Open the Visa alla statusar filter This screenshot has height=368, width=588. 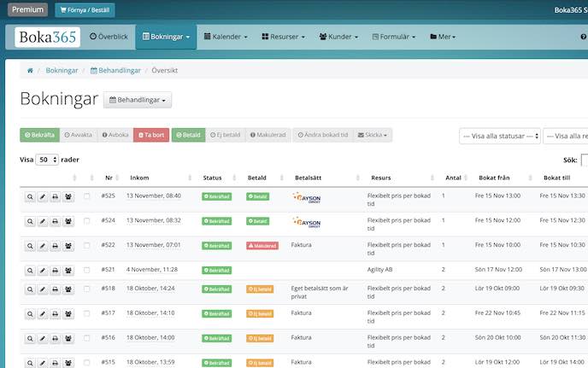[500, 136]
